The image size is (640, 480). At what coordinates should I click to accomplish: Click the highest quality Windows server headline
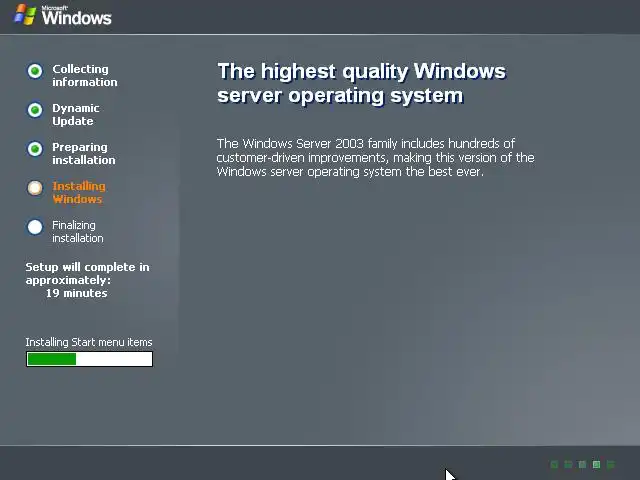click(362, 83)
